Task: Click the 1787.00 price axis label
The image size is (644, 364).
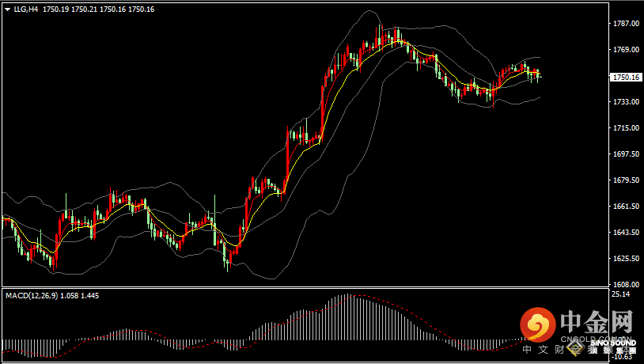Action: [625, 24]
